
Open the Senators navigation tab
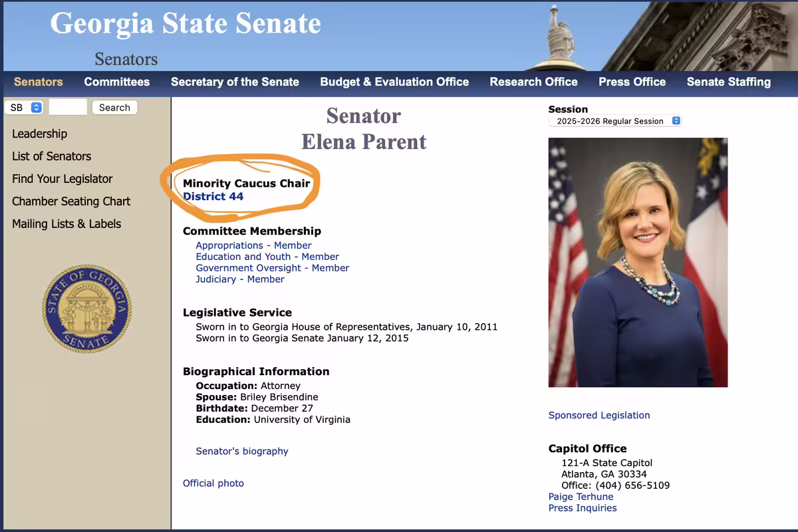tap(38, 82)
